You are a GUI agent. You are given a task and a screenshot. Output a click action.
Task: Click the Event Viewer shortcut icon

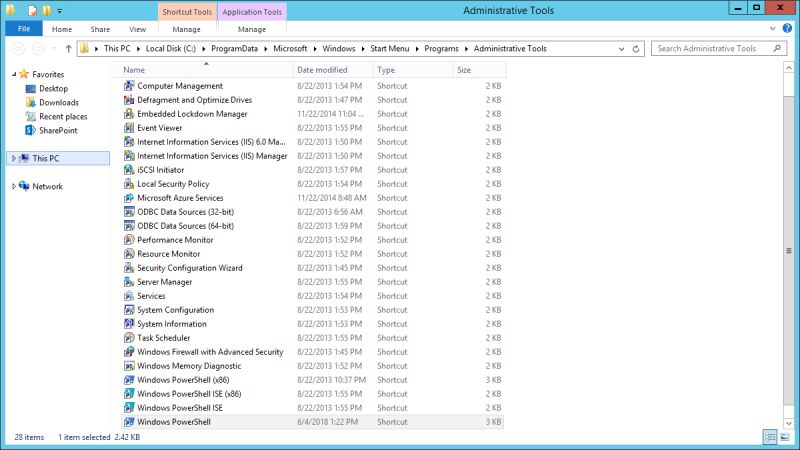pyautogui.click(x=129, y=128)
